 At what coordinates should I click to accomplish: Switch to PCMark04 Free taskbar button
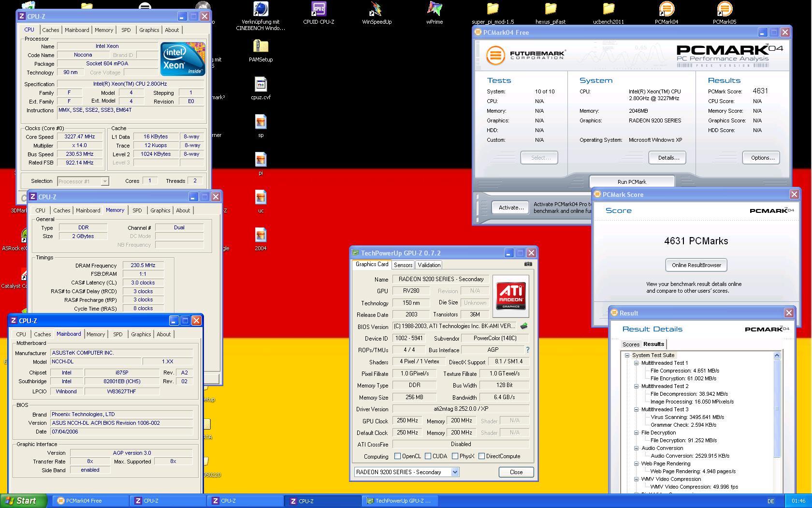click(x=91, y=501)
